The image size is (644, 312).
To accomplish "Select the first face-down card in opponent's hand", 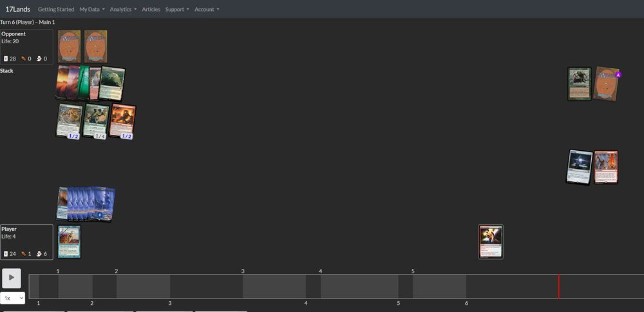I will (x=69, y=46).
